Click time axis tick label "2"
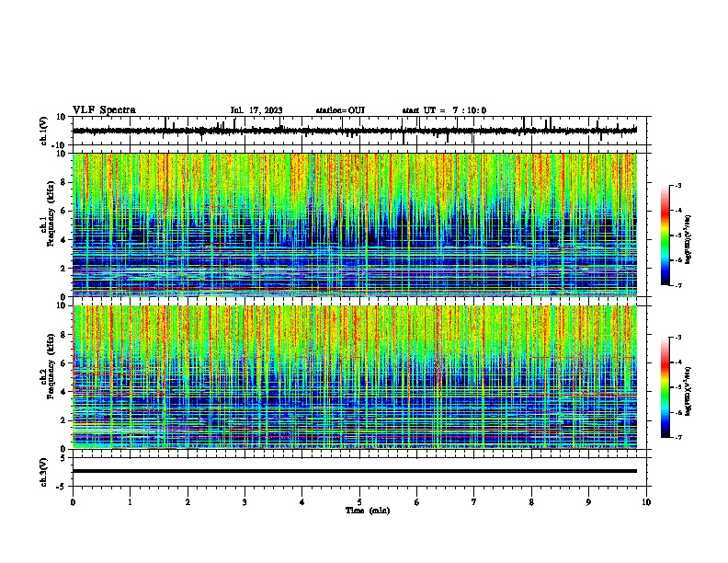728x563 pixels. (x=188, y=502)
